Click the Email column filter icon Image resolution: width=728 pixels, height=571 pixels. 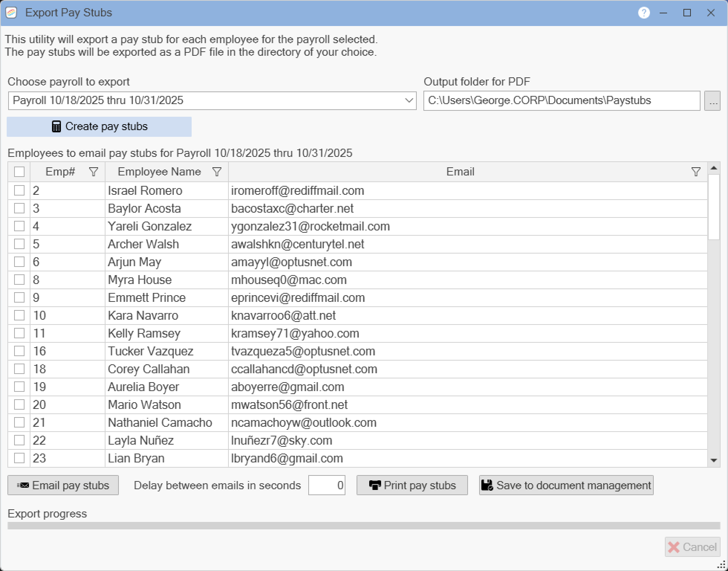[696, 172]
